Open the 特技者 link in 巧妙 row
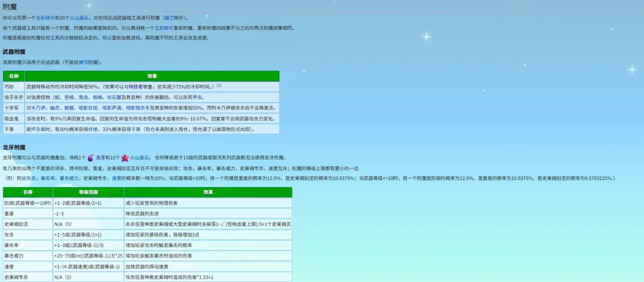The width and height of the screenshot is (644, 282). (135, 86)
